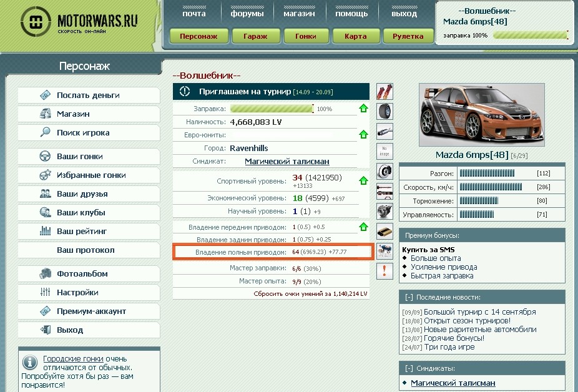Viewport: 578px width, 392px height.
Task: Follow the Магический талисман syndicate link in profile
Action: (287, 162)
